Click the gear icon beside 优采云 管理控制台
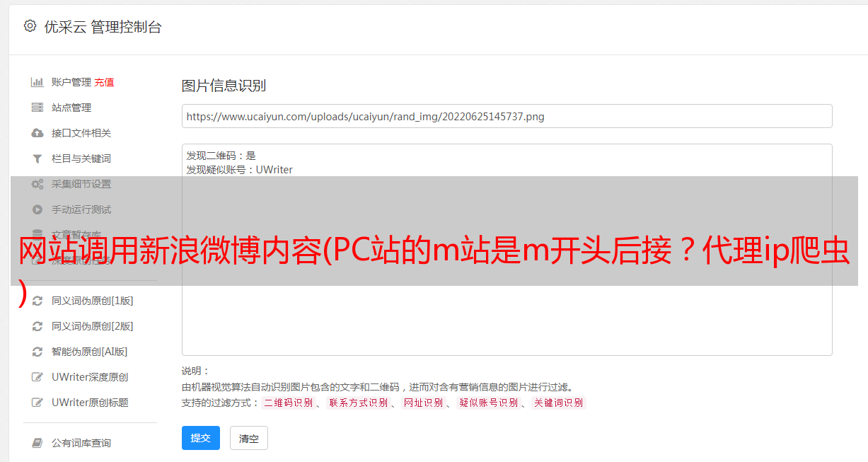This screenshot has width=868, height=462. click(x=30, y=26)
